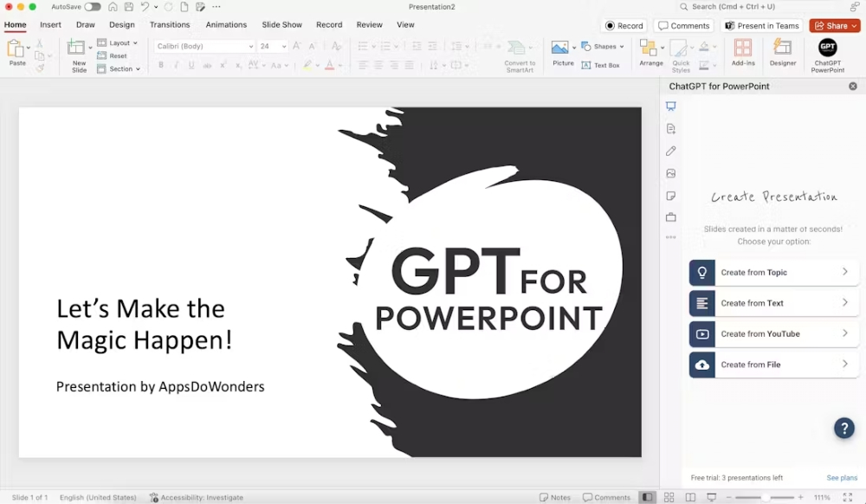Switch to the Transitions tab
The image size is (866, 504).
[170, 24]
